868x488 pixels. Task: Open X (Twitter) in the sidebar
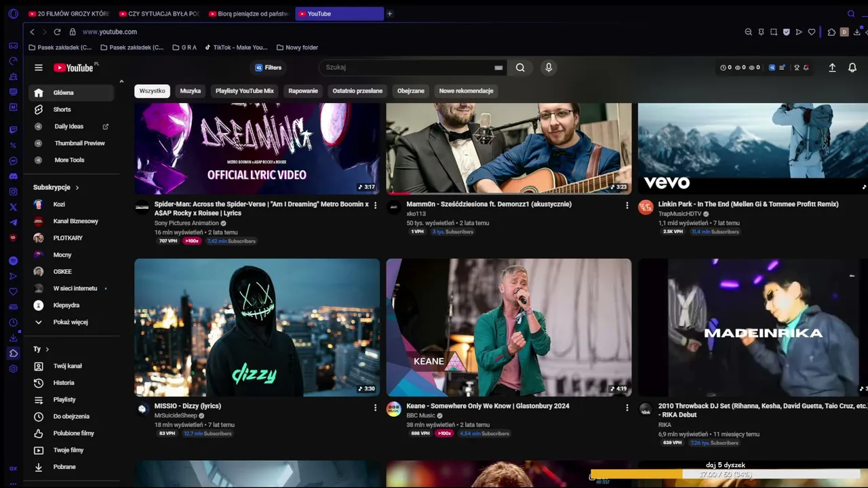(13, 207)
